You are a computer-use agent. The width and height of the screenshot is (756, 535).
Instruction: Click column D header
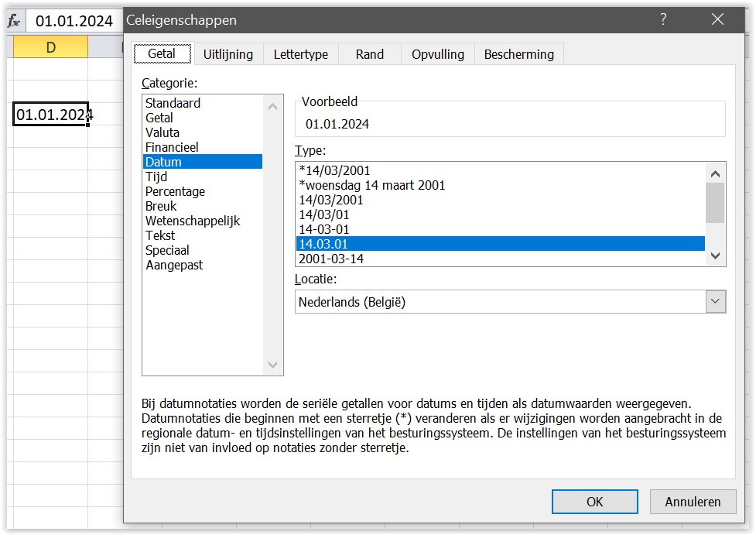tap(50, 48)
